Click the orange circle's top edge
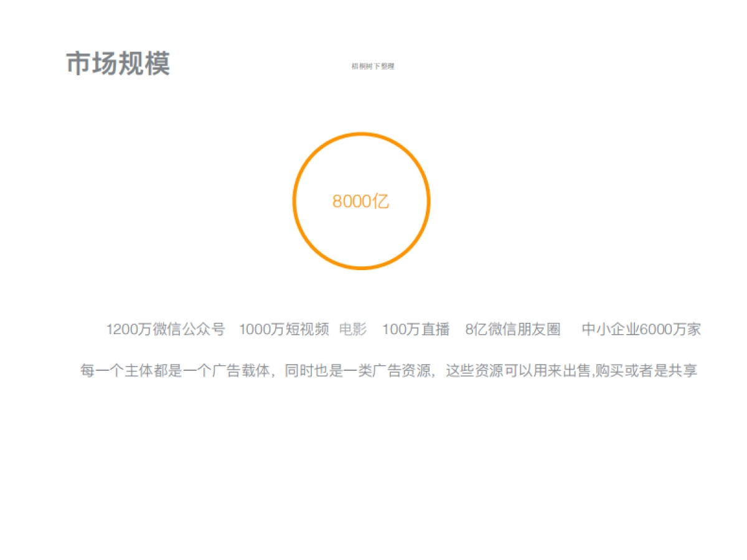 (x=362, y=134)
